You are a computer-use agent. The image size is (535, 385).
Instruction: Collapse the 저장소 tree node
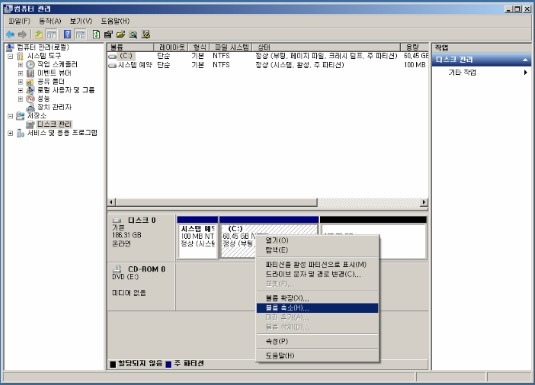(11, 116)
